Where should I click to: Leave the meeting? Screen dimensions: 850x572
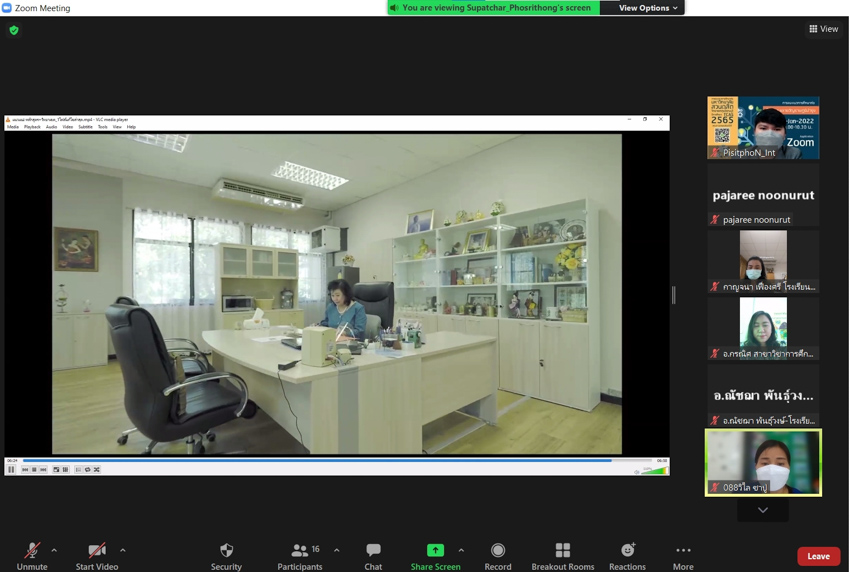(818, 556)
